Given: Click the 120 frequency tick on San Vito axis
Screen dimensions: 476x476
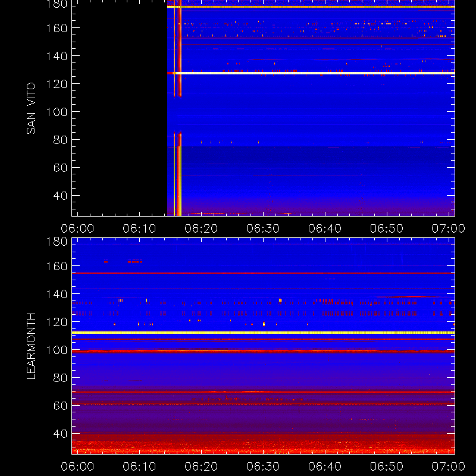Looking at the screenshot, I should pos(57,84).
